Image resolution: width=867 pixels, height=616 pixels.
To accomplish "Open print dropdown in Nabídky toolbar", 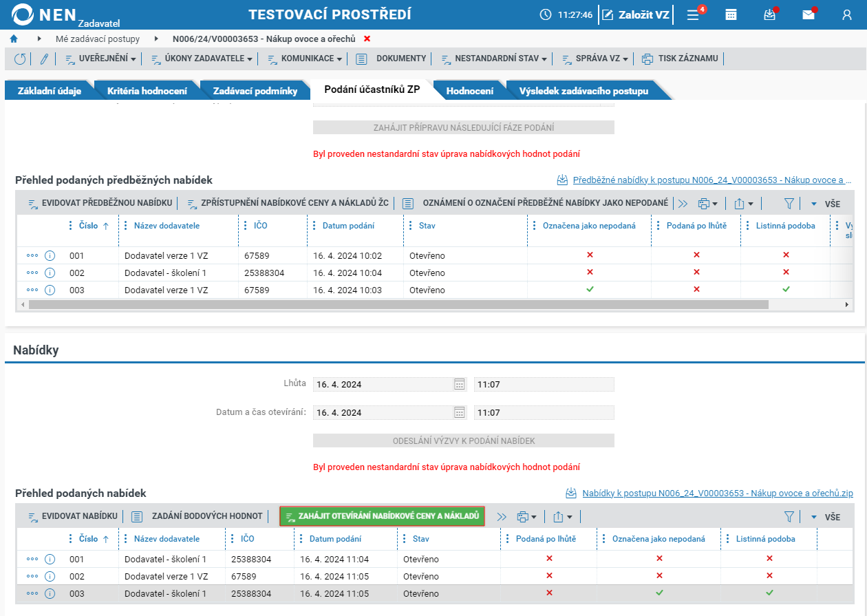I will pyautogui.click(x=526, y=517).
